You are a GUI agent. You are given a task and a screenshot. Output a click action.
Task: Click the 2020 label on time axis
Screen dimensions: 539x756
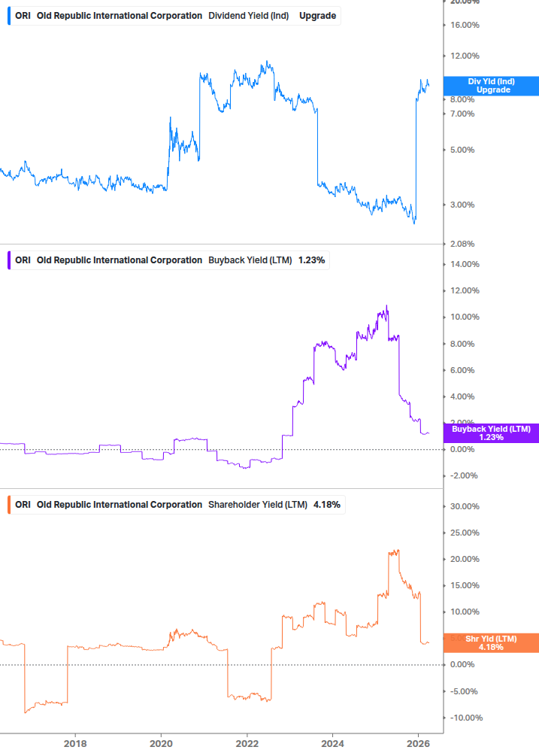pyautogui.click(x=161, y=743)
